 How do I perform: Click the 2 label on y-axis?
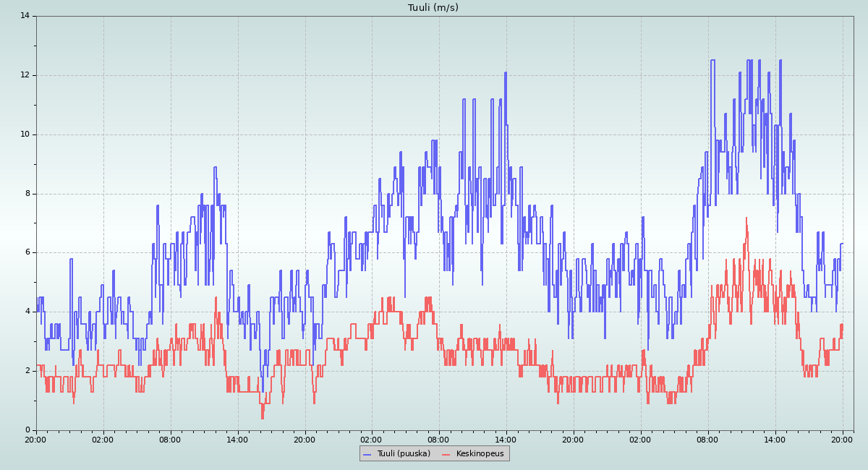click(27, 371)
